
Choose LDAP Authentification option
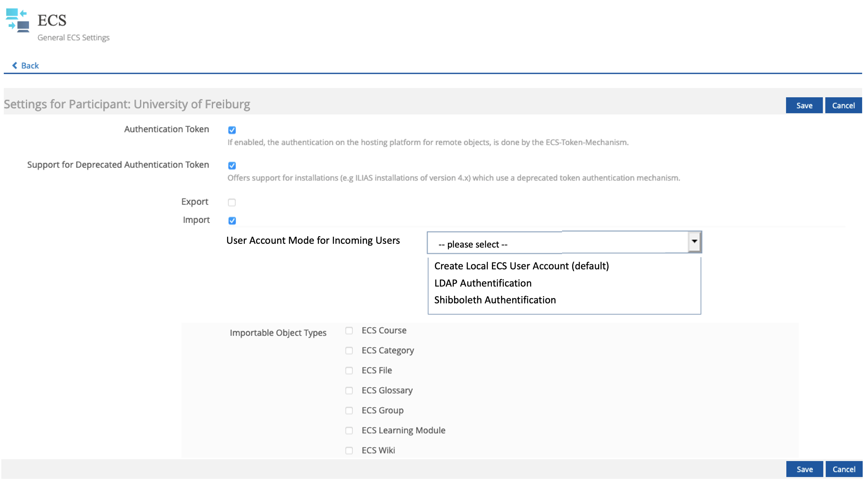click(x=483, y=283)
